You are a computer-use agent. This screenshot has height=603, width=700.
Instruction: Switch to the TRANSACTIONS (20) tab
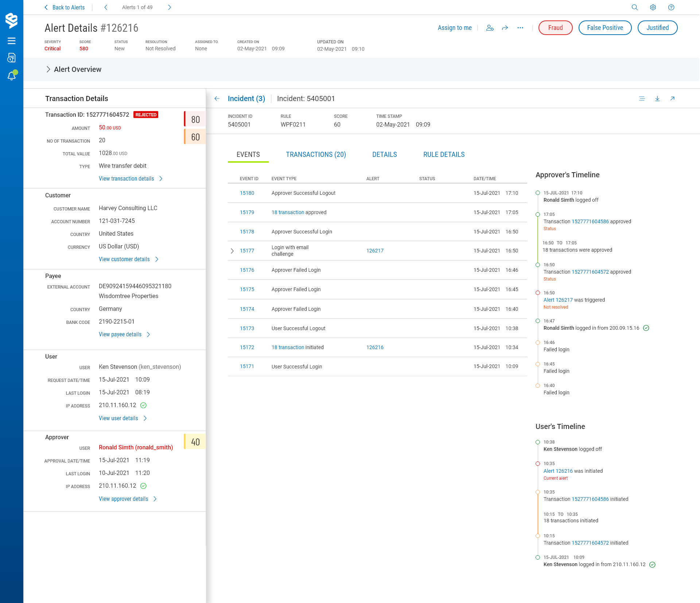coord(316,155)
